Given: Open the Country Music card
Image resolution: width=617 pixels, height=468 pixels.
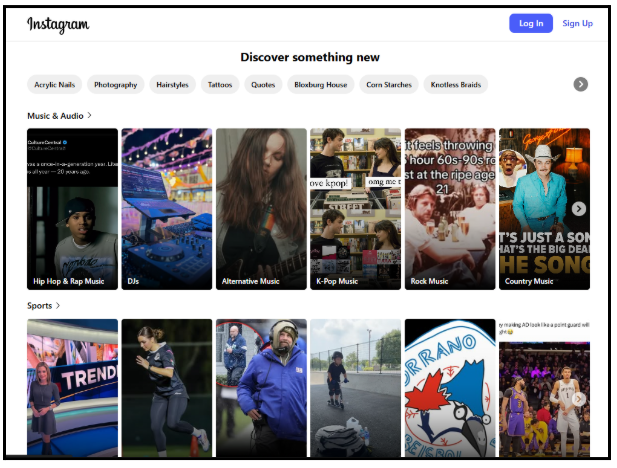Looking at the screenshot, I should [545, 209].
